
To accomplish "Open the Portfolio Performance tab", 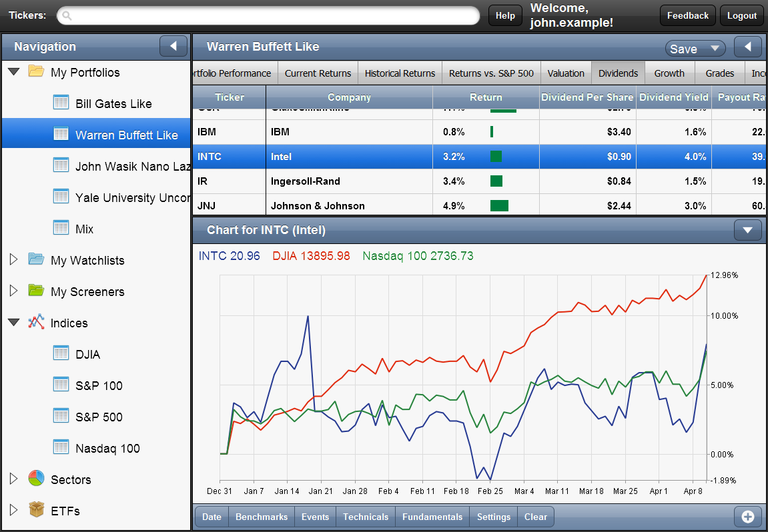I will [235, 73].
